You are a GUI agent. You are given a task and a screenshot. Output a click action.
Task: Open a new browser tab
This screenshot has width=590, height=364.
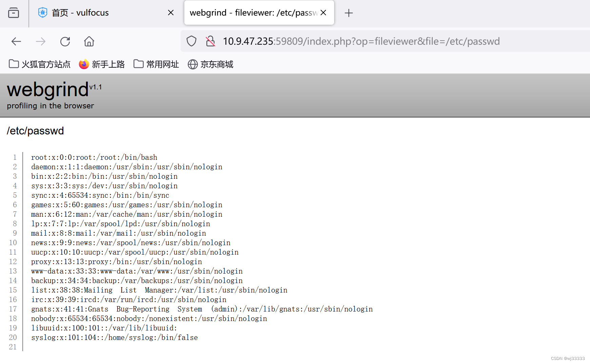(x=349, y=13)
